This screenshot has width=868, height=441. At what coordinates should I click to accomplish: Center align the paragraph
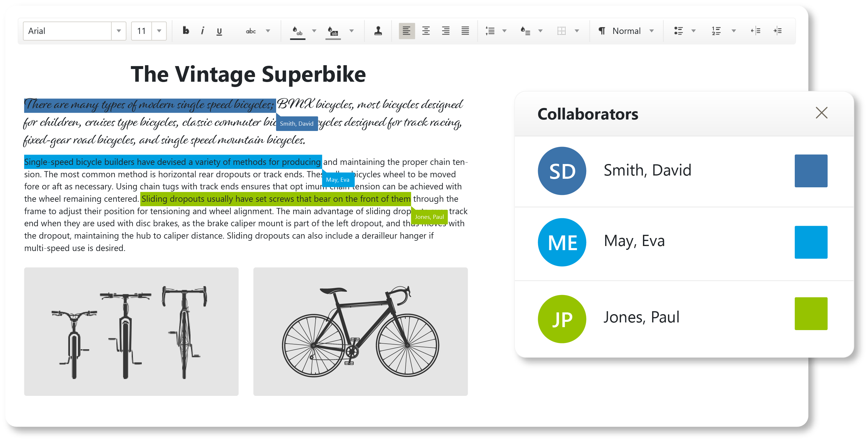pos(426,31)
